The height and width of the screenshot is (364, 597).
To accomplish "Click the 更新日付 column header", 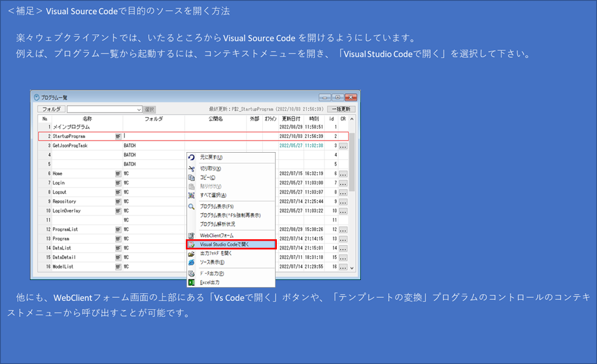I will point(291,118).
